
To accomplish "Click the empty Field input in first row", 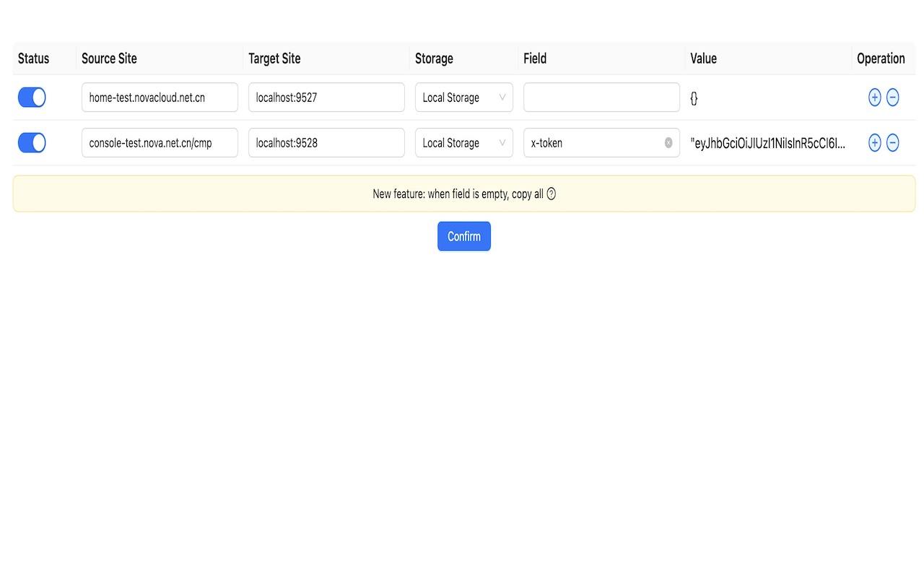I will (601, 98).
